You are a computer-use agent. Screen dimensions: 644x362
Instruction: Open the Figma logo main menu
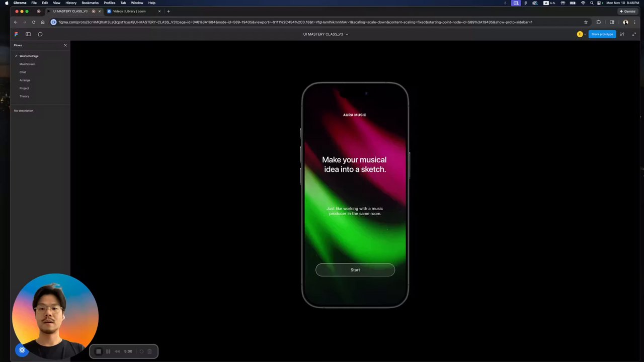(x=16, y=34)
